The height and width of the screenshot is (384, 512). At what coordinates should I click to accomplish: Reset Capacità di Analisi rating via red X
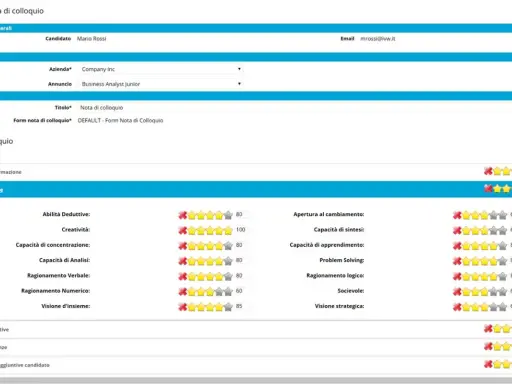click(x=183, y=261)
